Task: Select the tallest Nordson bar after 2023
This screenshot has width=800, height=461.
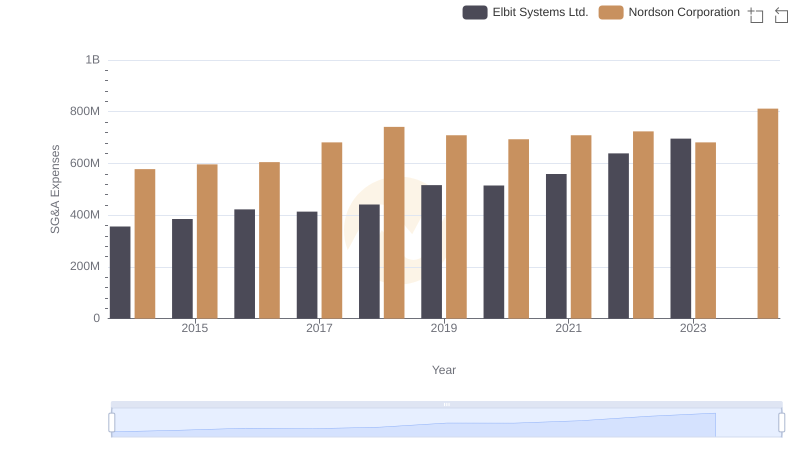Action: coord(767,214)
